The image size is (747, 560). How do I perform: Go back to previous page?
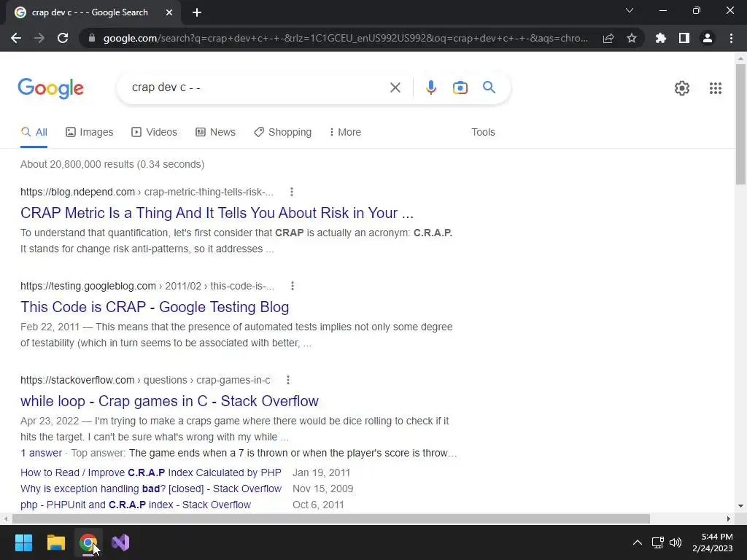pos(16,38)
